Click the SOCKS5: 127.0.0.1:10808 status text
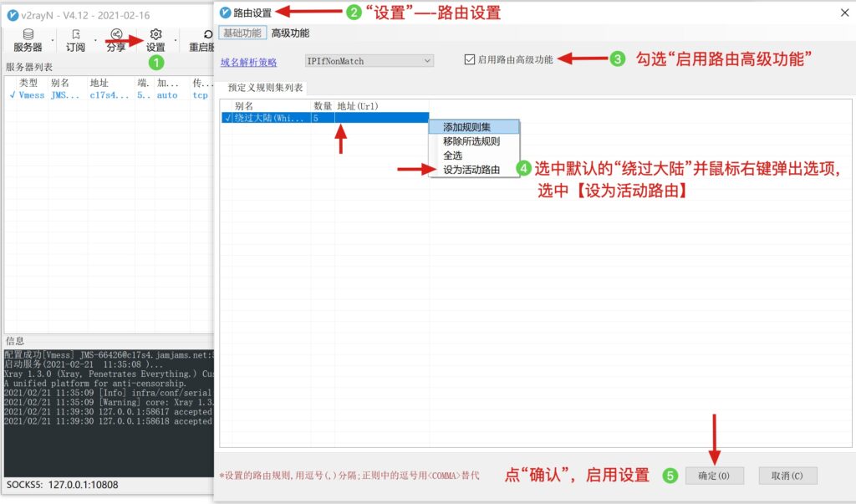The width and height of the screenshot is (856, 504). tap(62, 484)
